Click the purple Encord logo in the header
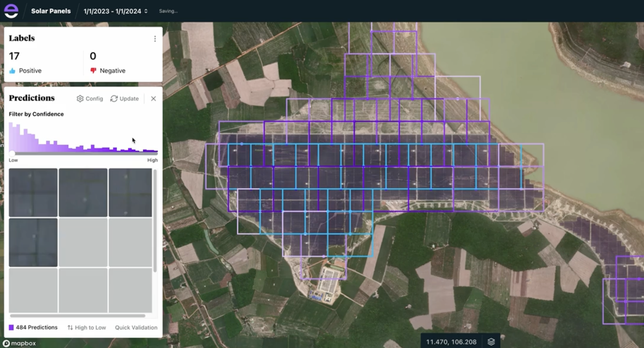Viewport: 644px width, 348px height. 12,11
